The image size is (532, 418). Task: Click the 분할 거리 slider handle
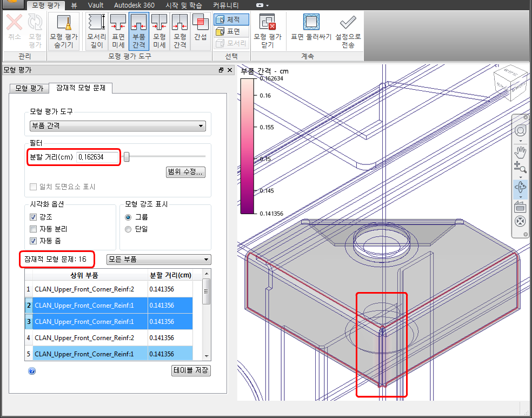point(126,157)
